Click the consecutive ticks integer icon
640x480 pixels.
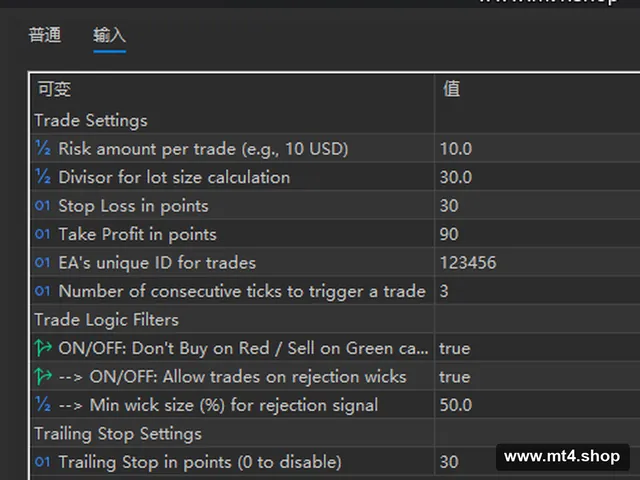pos(42,291)
